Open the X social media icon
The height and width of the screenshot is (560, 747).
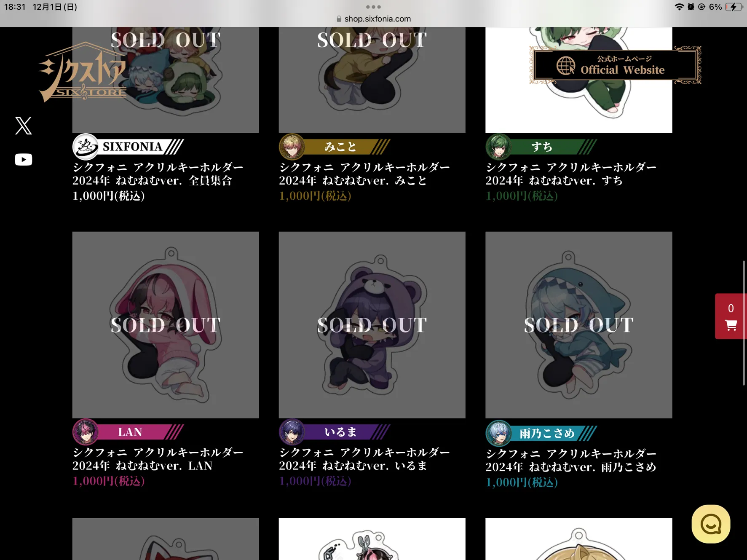23,126
